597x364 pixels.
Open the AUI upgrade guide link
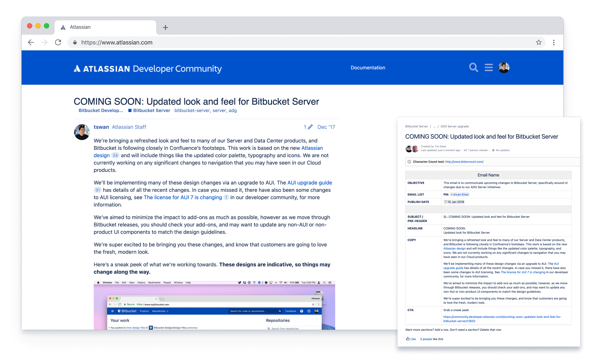[x=309, y=183]
